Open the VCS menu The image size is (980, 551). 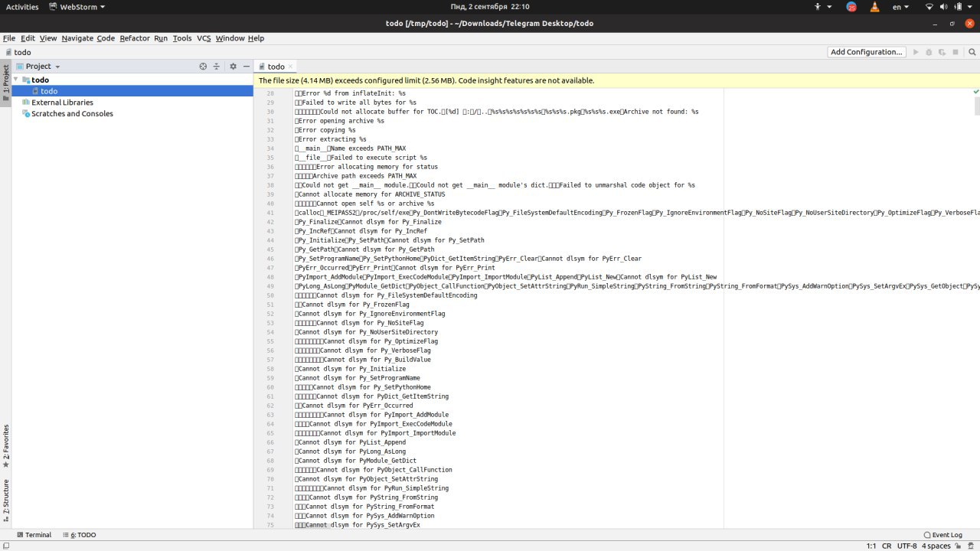[x=204, y=38]
